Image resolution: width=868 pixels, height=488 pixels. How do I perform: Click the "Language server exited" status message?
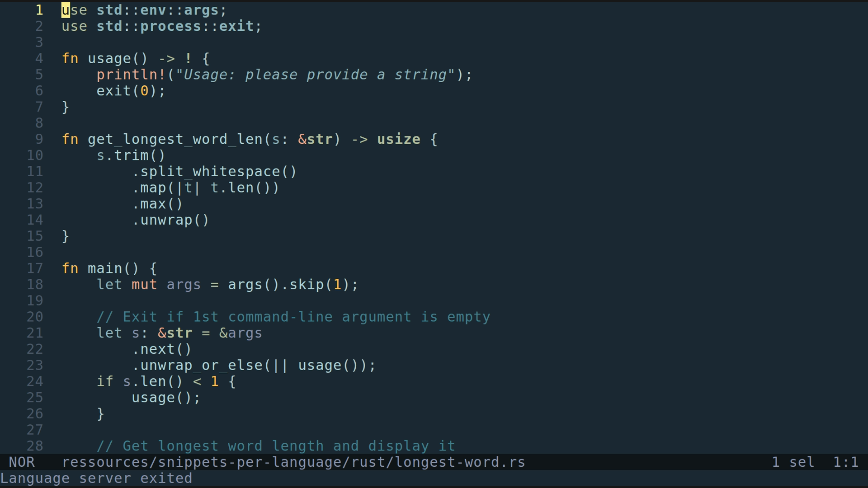coord(96,479)
